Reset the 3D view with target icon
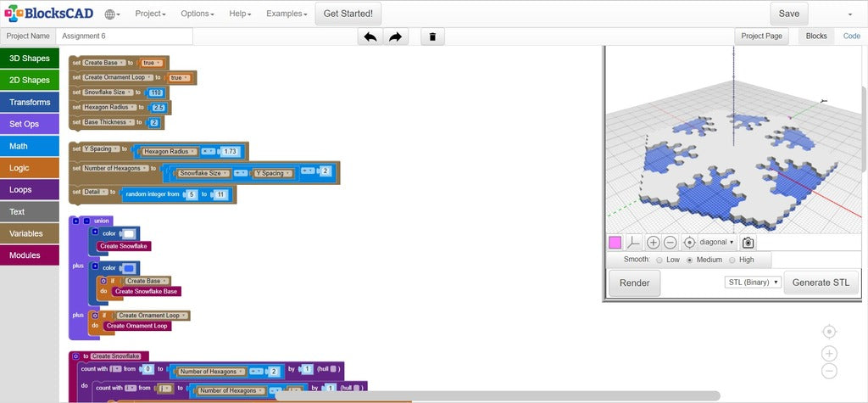This screenshot has width=868, height=403. pyautogui.click(x=689, y=243)
